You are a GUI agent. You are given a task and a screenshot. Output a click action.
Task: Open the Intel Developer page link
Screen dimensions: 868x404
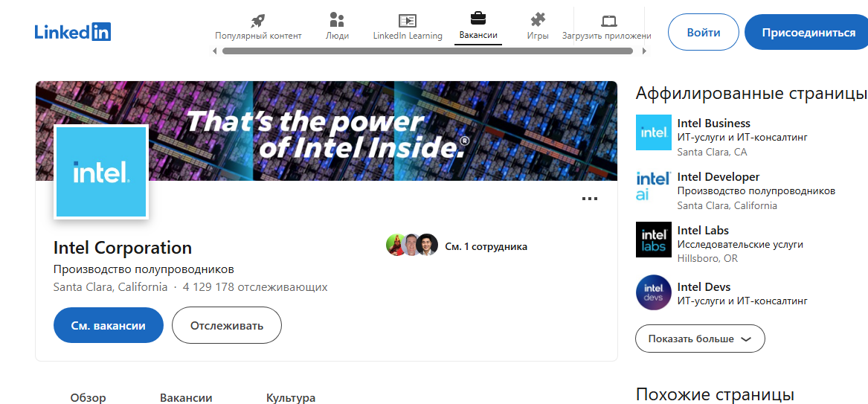(718, 176)
